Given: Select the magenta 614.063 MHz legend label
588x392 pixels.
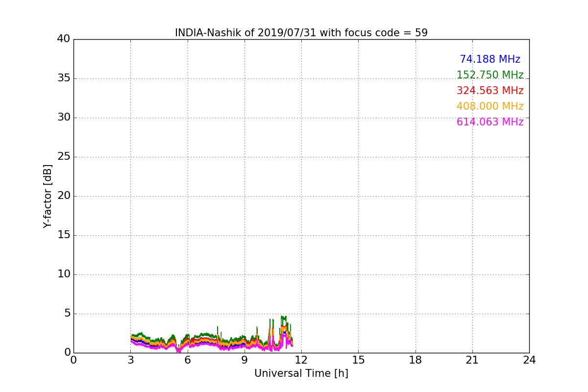Looking at the screenshot, I should [x=490, y=122].
